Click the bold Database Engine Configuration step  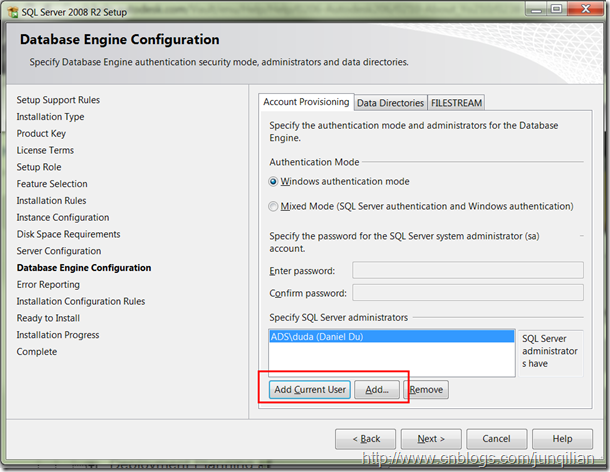pyautogui.click(x=84, y=268)
